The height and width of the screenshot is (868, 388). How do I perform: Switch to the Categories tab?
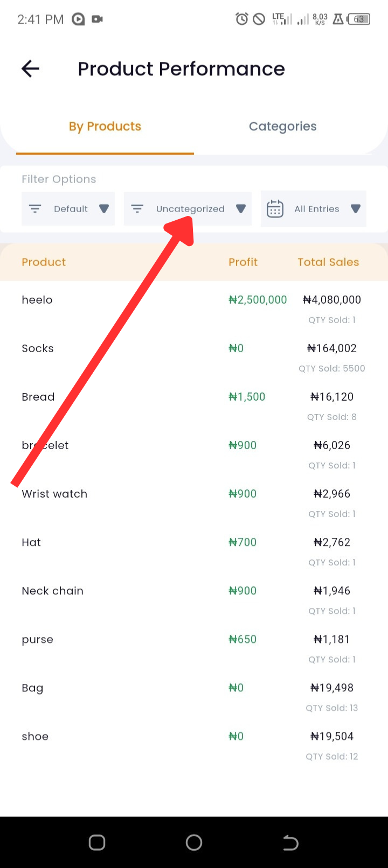[x=283, y=127]
